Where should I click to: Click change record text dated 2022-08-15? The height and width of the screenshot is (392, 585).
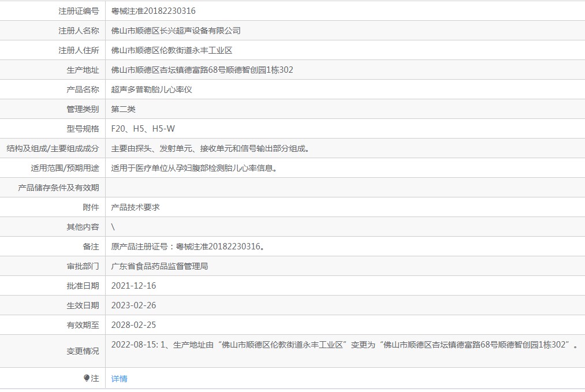pyautogui.click(x=345, y=345)
